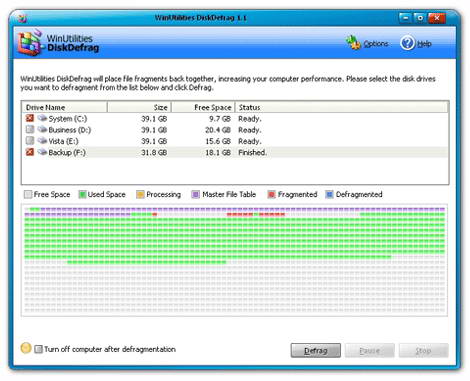Close the DiskDefrag window
The width and height of the screenshot is (470, 381).
(x=437, y=18)
